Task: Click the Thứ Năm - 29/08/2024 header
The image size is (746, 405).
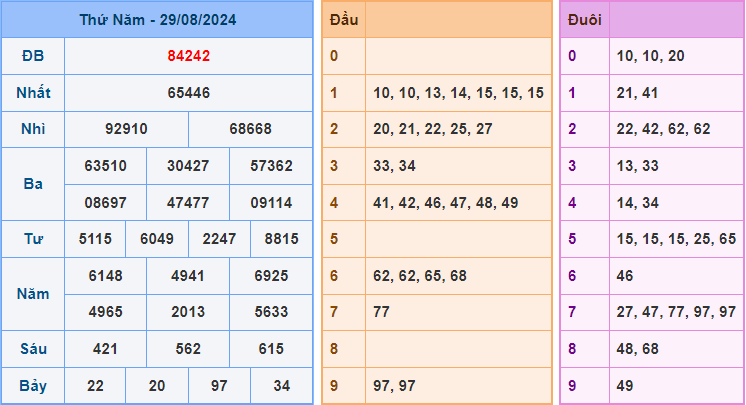Action: 157,20
